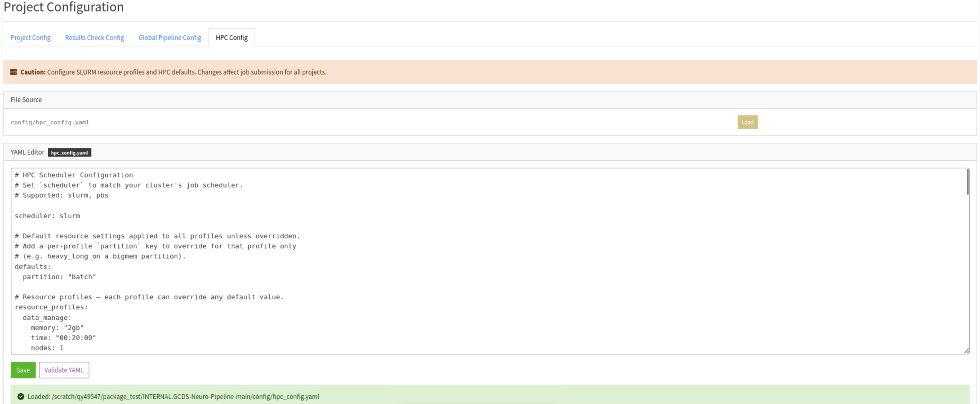Click the Caution message text
This screenshot has height=404, width=980.
(x=173, y=72)
